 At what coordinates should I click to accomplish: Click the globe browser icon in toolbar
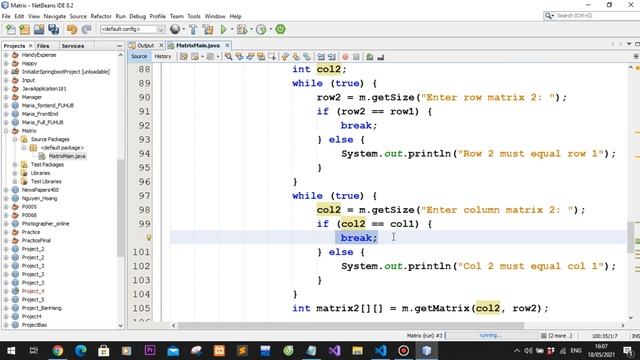click(x=175, y=29)
